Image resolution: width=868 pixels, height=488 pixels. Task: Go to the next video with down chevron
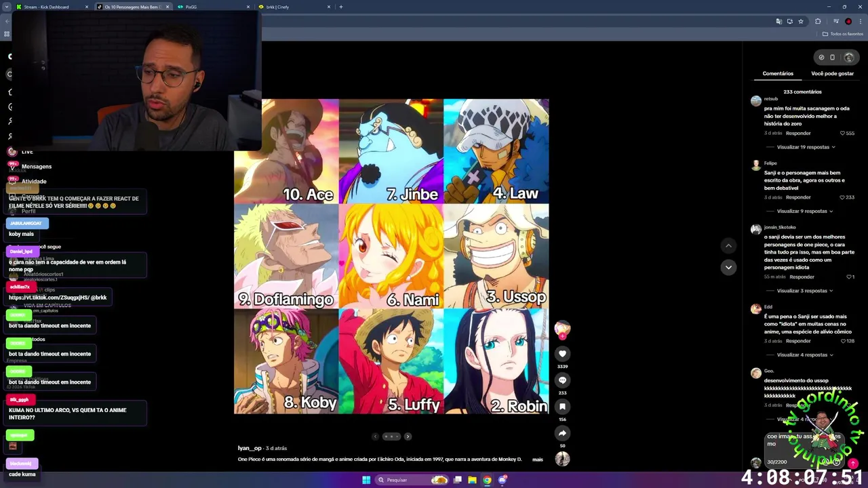click(728, 267)
